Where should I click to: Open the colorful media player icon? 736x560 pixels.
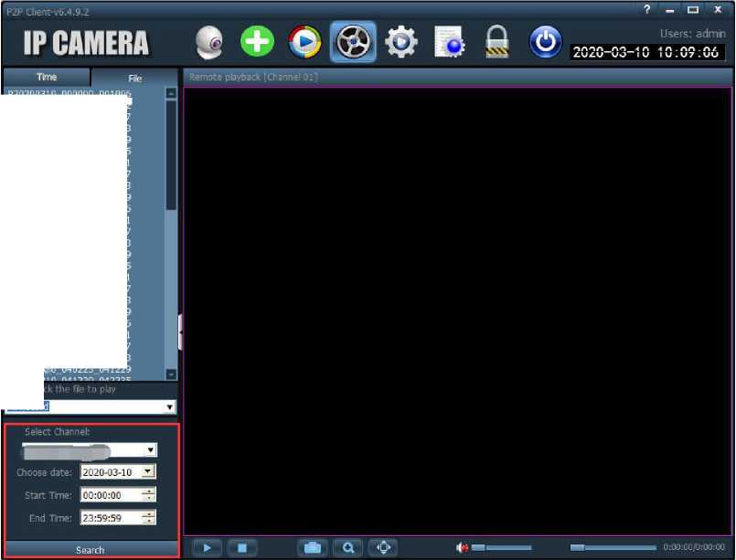pos(304,42)
